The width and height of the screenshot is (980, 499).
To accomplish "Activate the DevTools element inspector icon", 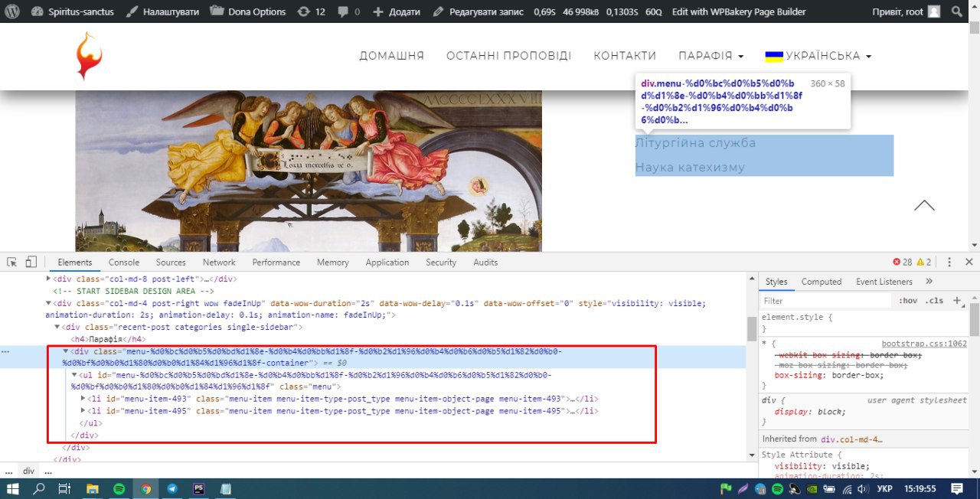I will click(x=12, y=262).
